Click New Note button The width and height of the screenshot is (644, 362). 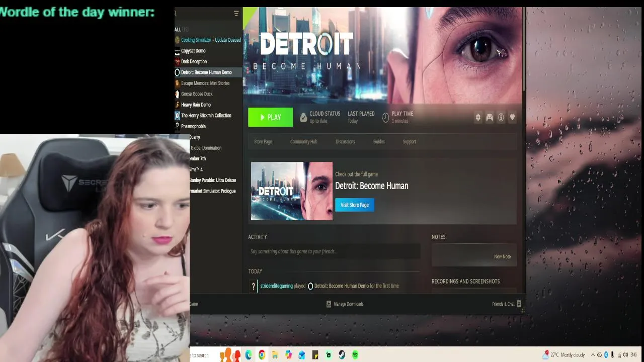[502, 256]
